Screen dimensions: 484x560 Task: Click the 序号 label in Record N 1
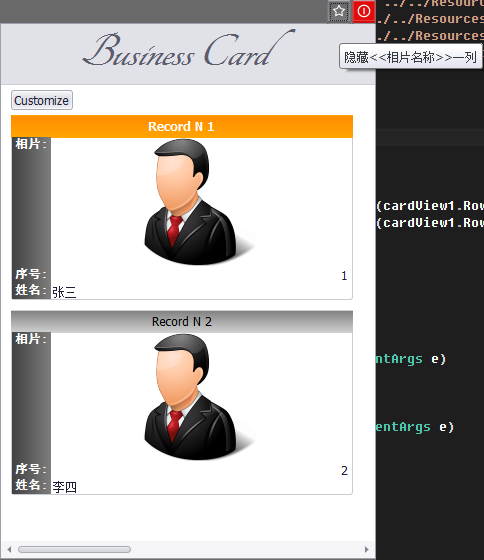(31, 274)
